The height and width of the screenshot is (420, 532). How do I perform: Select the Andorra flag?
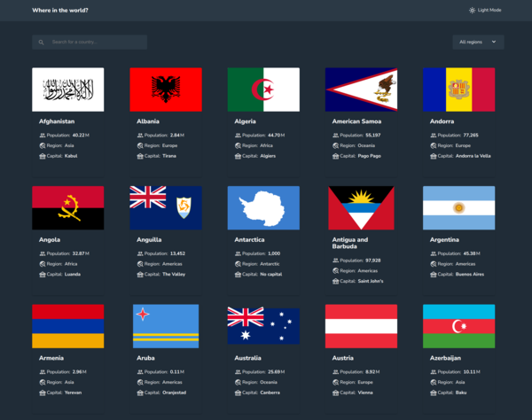coord(458,89)
